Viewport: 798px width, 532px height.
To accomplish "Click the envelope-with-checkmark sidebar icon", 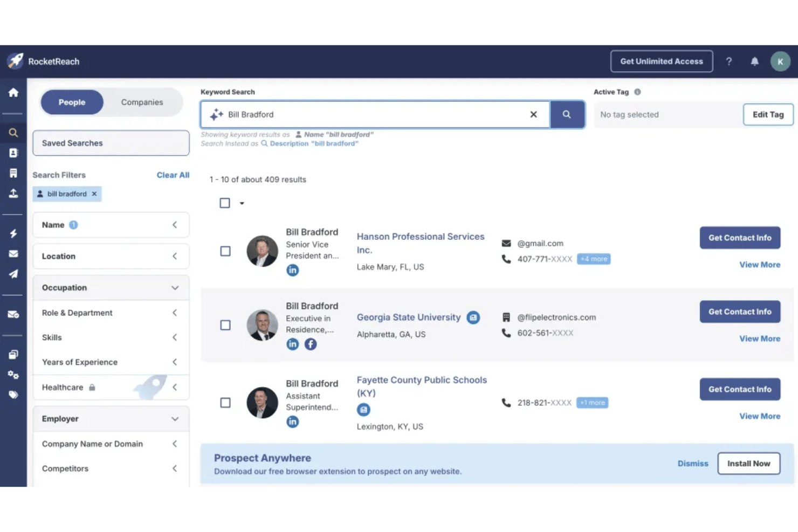I will (x=13, y=314).
